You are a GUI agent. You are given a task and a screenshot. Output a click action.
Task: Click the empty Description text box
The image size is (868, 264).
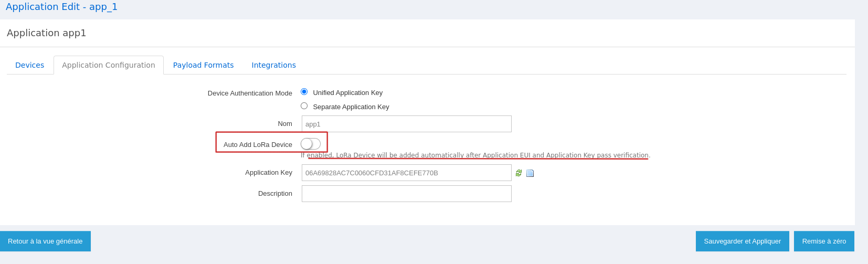[x=406, y=194]
